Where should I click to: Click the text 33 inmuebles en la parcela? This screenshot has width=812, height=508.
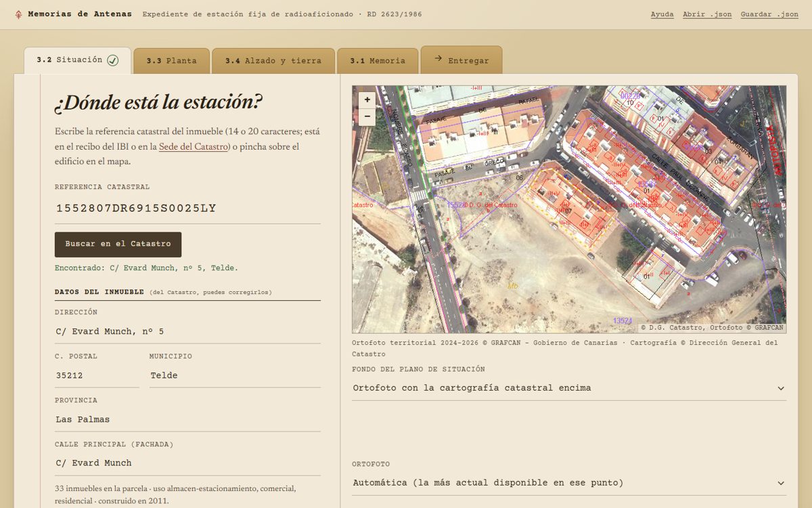click(105, 488)
